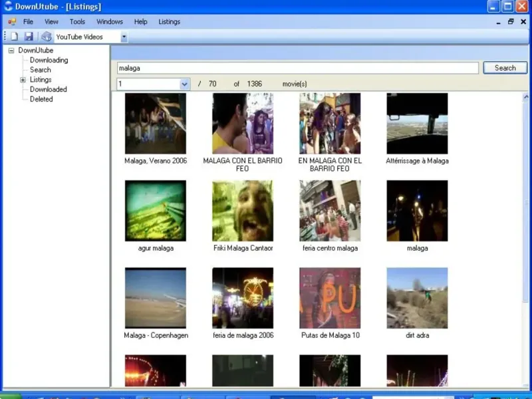Open the Tools menu

77,22
